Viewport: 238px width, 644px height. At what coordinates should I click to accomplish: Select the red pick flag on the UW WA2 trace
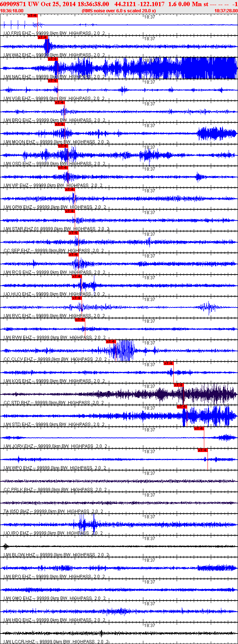coord(42,37)
